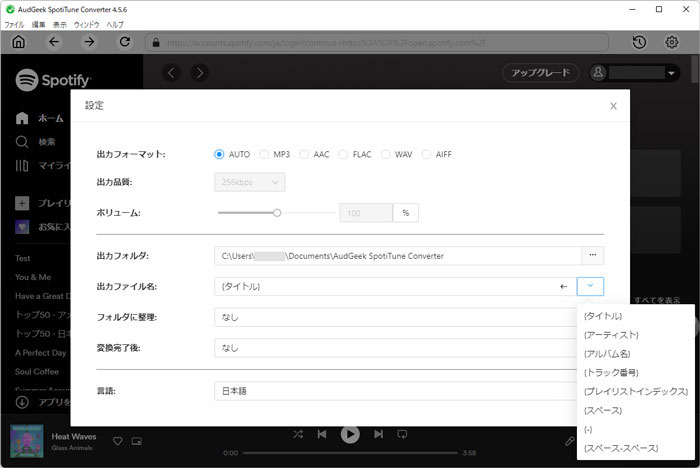Image resolution: width=700 pixels, height=468 pixels.
Task: Select MP3 output format
Action: [x=264, y=155]
